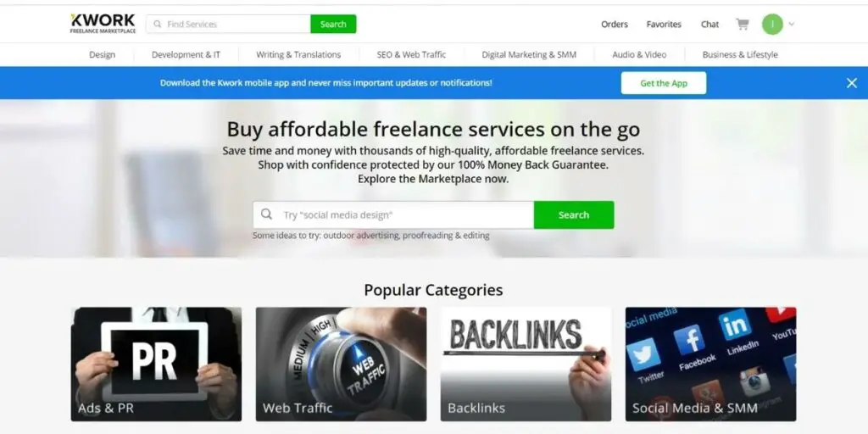The width and height of the screenshot is (868, 434).
Task: Click the Kwork logo in header
Action: click(x=103, y=24)
